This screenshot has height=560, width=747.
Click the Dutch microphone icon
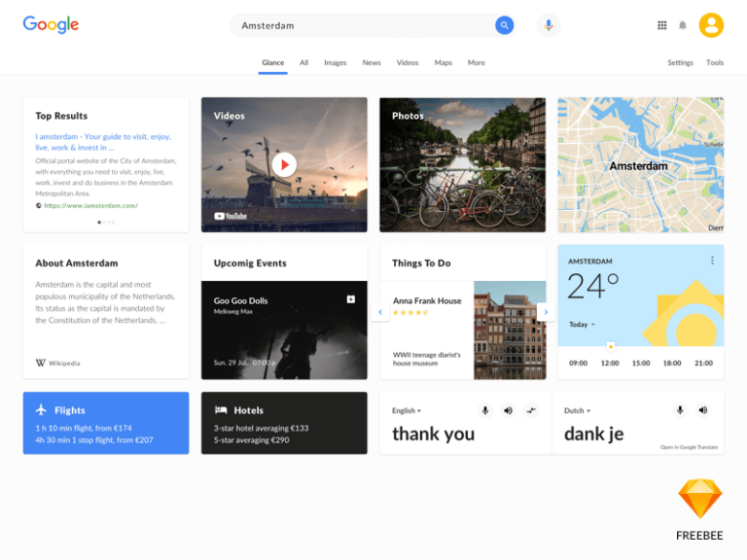point(680,410)
